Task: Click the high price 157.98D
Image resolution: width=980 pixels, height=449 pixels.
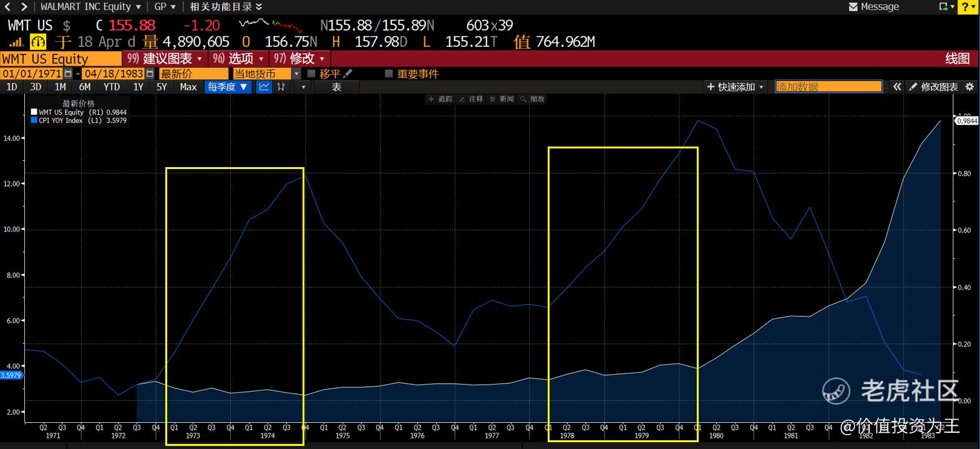Action: (x=381, y=42)
